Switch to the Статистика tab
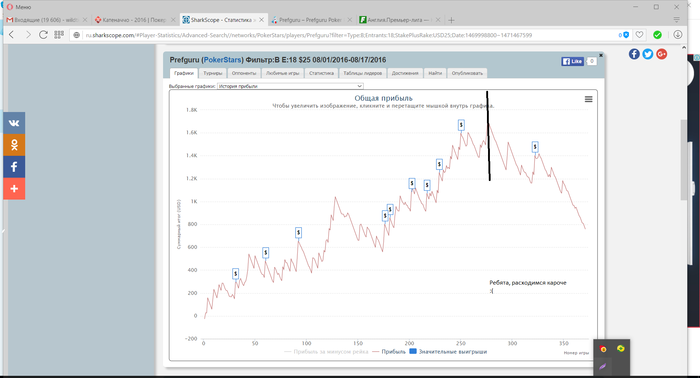This screenshot has height=378, width=700. [x=321, y=73]
